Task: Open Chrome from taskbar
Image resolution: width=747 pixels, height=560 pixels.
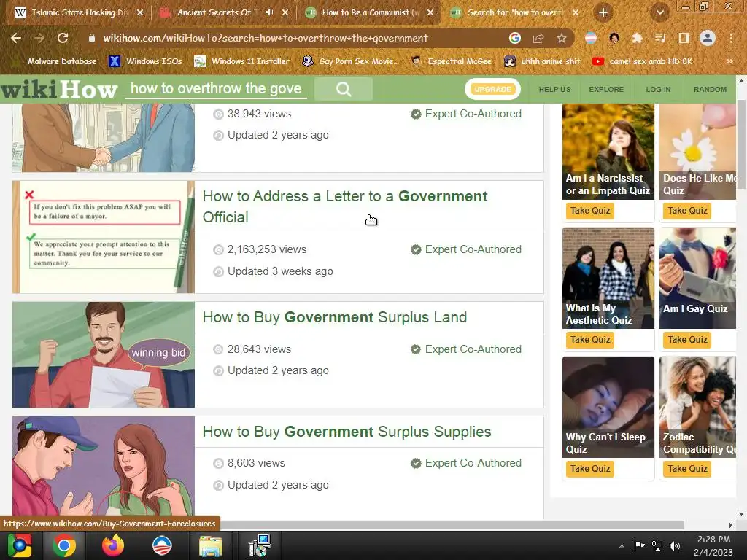Action: 64,545
